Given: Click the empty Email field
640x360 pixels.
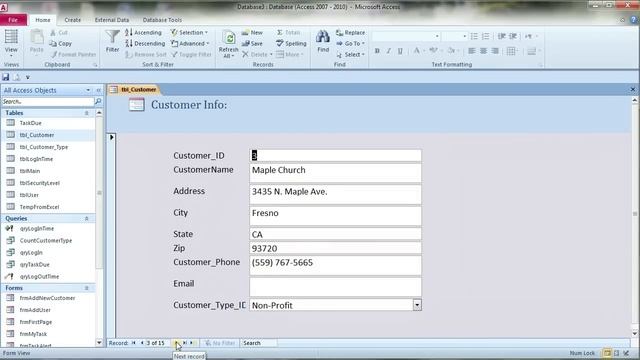Looking at the screenshot, I should tap(335, 287).
